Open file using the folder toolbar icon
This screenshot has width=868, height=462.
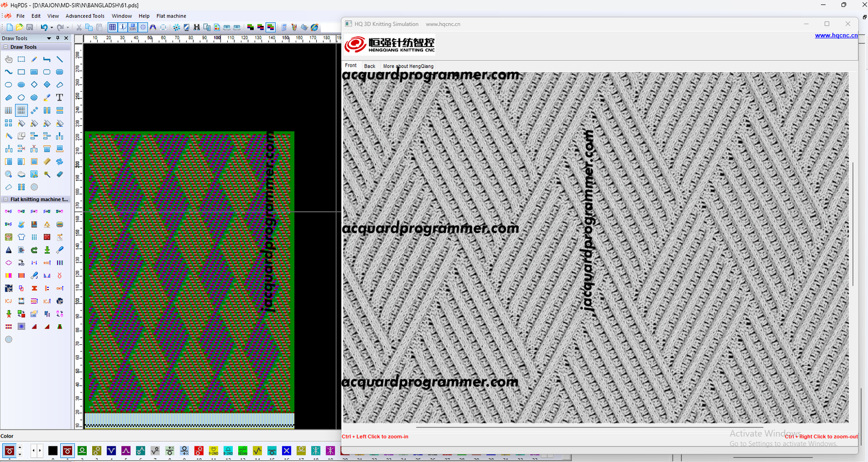coord(20,27)
